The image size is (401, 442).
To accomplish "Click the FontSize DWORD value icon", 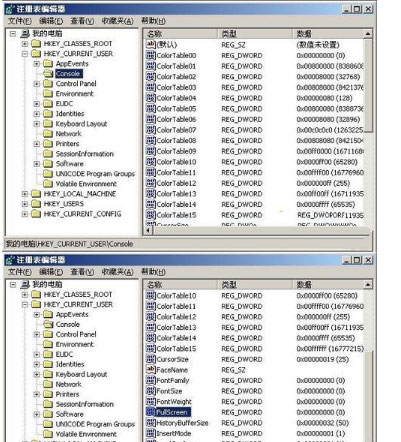I will point(151,391).
